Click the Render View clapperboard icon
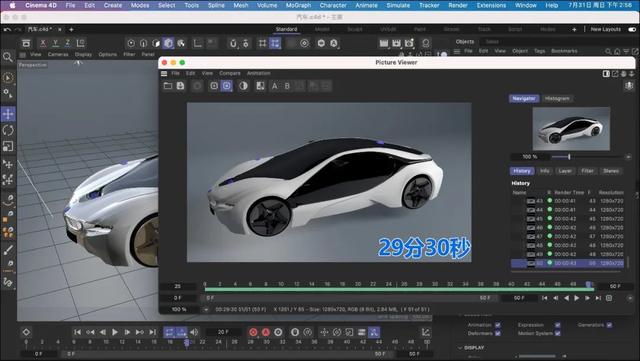 point(384,43)
